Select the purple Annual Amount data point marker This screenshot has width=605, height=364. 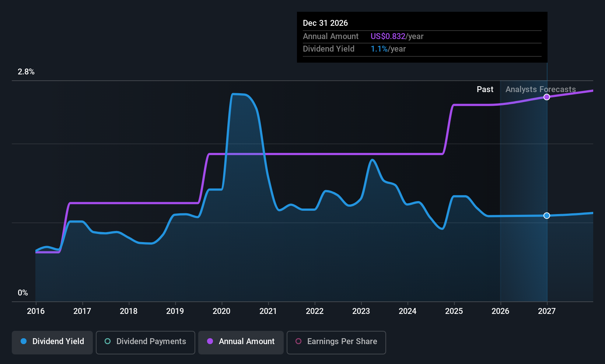547,97
